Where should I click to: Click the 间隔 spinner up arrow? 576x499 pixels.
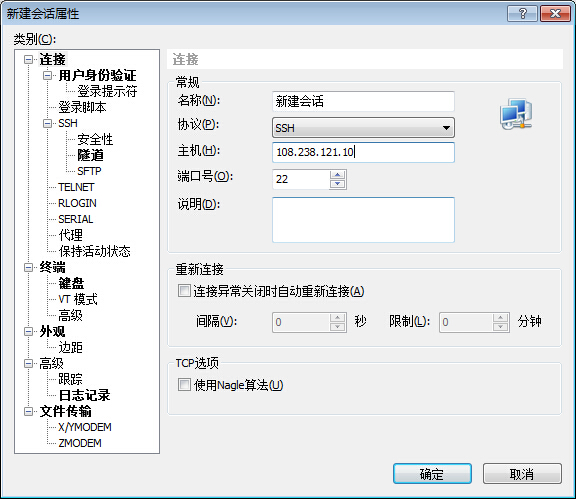[x=338, y=317]
